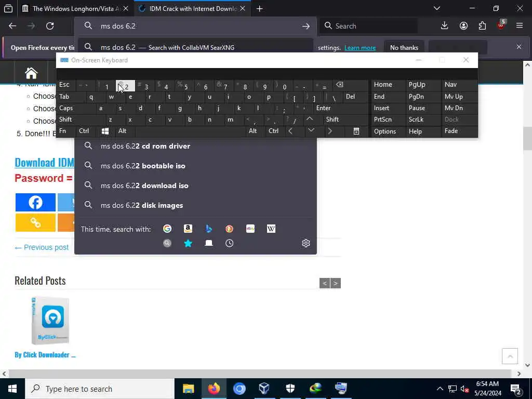The width and height of the screenshot is (532, 399).
Task: Show next related posts with > arrow
Action: tap(335, 283)
